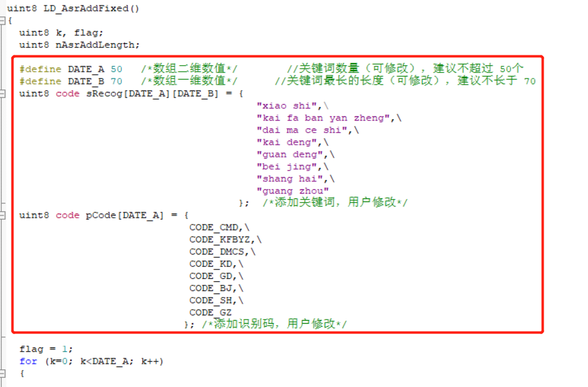This screenshot has width=588, height=387.
Task: Collapse the fold marker beside the pCode array declaration
Action: click(2, 215)
